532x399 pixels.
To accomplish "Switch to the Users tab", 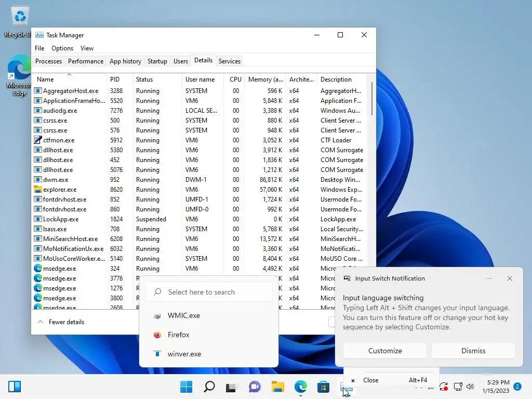I will coord(180,61).
